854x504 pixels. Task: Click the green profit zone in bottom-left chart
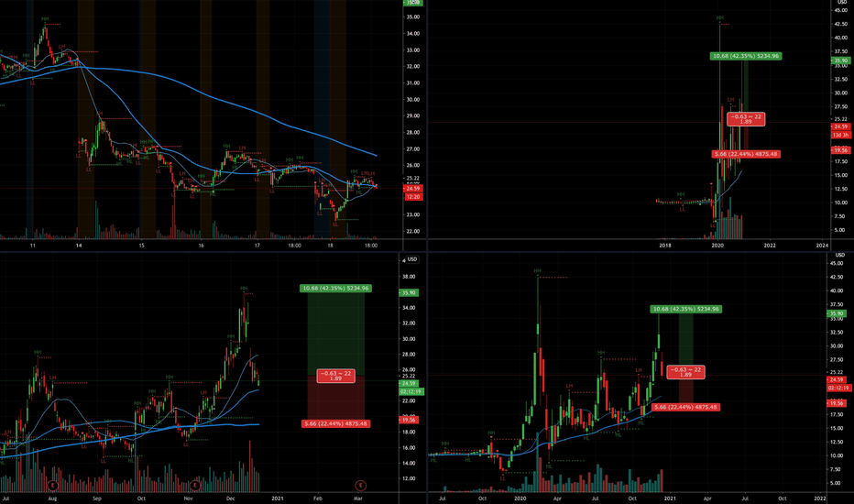tap(335, 334)
